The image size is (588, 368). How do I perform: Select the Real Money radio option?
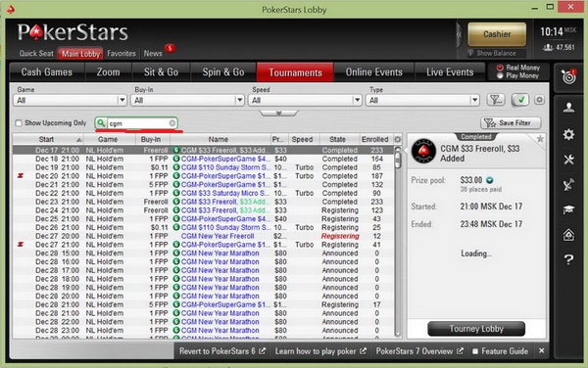(500, 68)
